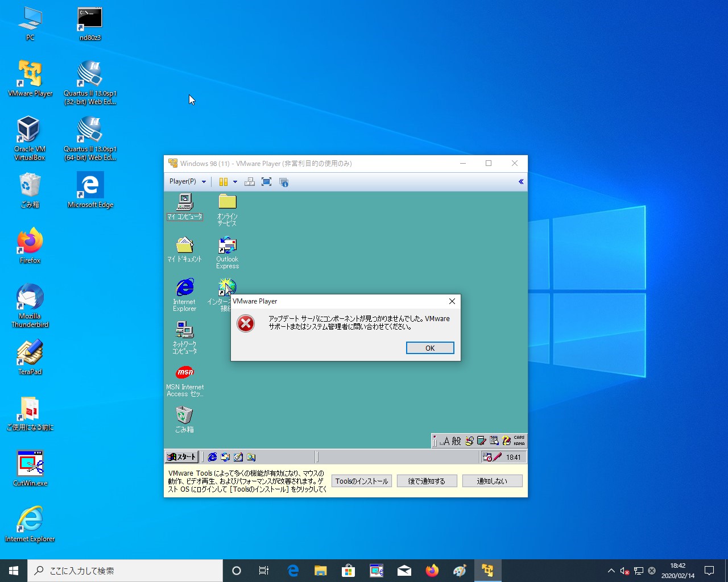Select マイ ドキュメント icon in guest desktop
Viewport: 728px width, 582px height.
click(x=185, y=250)
